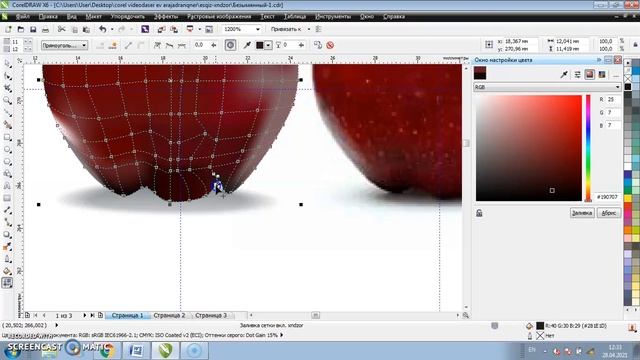Switch to Страница 3 tab
Viewport: 640px width, 360px height.
211,316
